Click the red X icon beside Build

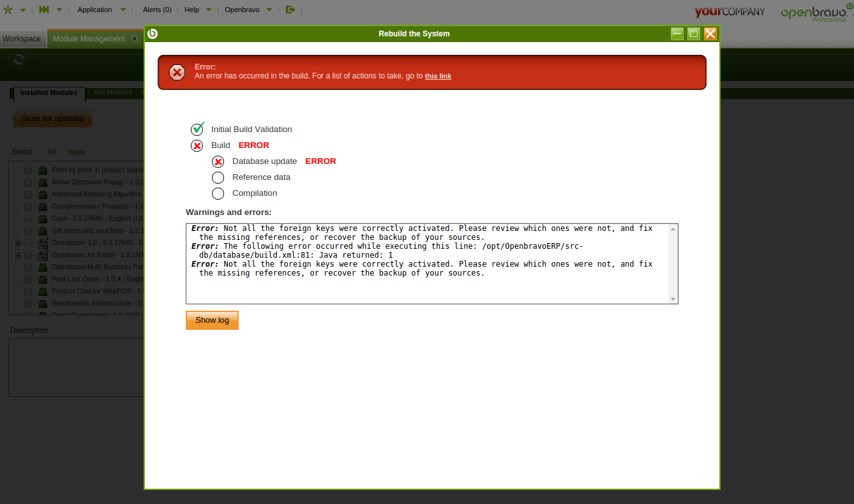pyautogui.click(x=197, y=145)
